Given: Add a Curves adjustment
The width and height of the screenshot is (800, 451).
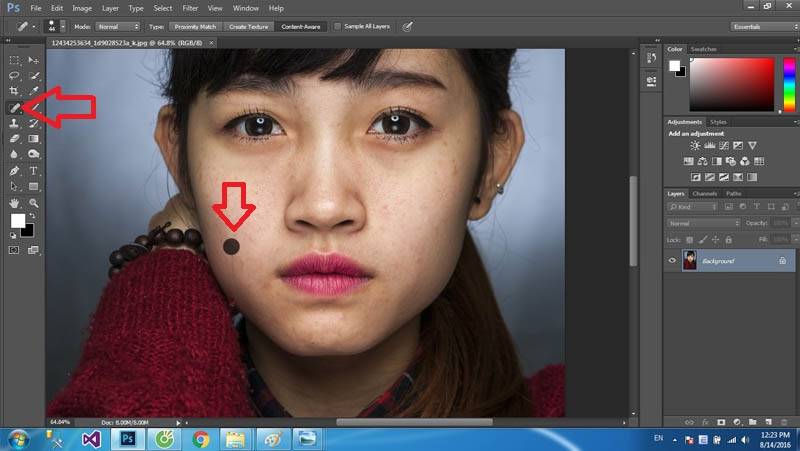Looking at the screenshot, I should pos(723,145).
